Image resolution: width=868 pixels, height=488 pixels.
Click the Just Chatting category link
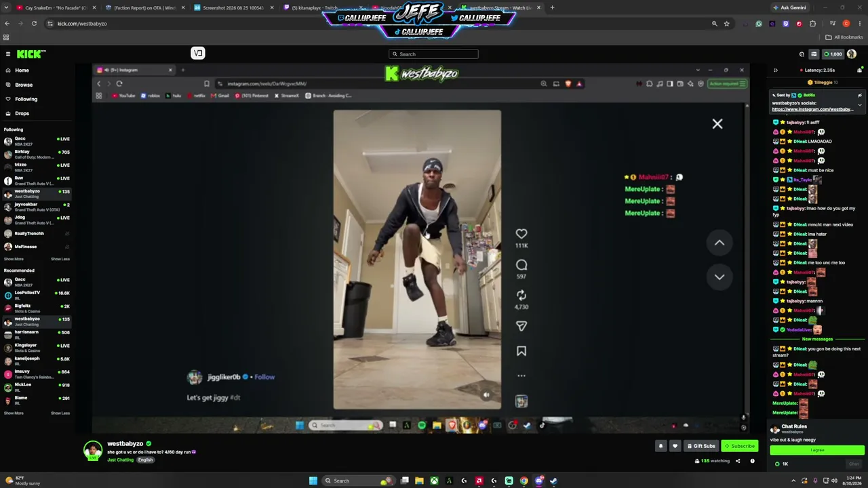121,460
